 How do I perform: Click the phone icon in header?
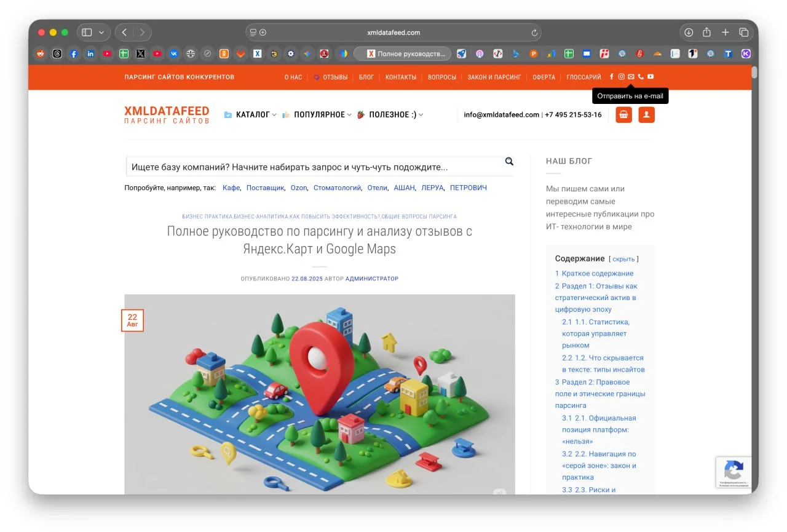(x=641, y=77)
